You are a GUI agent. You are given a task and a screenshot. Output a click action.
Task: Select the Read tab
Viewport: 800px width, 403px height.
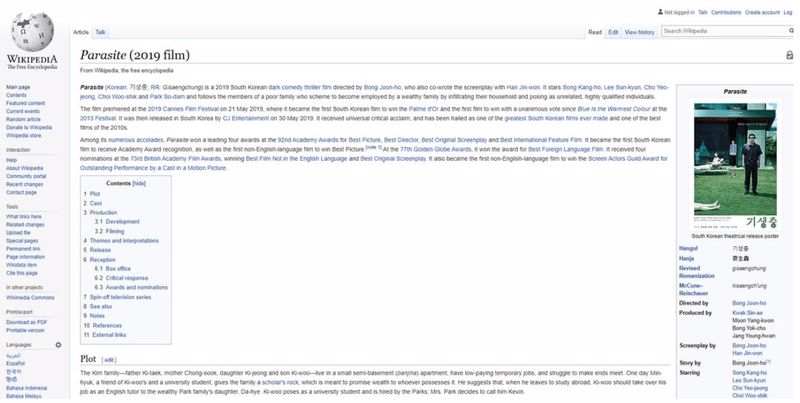point(595,32)
